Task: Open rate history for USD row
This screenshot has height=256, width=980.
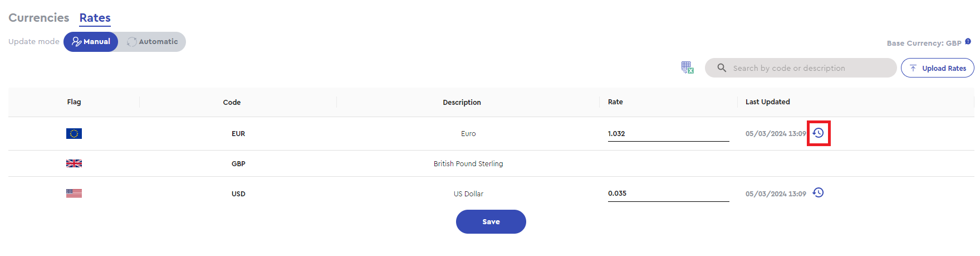Action: (818, 192)
